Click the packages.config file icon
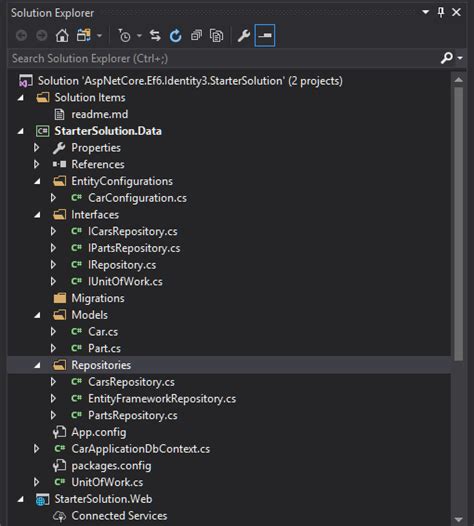The image size is (474, 526). (59, 466)
